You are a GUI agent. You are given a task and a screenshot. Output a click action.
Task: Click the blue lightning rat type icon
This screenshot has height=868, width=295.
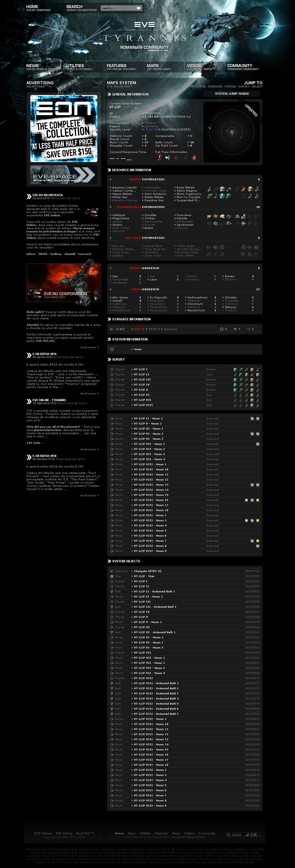pos(167,158)
